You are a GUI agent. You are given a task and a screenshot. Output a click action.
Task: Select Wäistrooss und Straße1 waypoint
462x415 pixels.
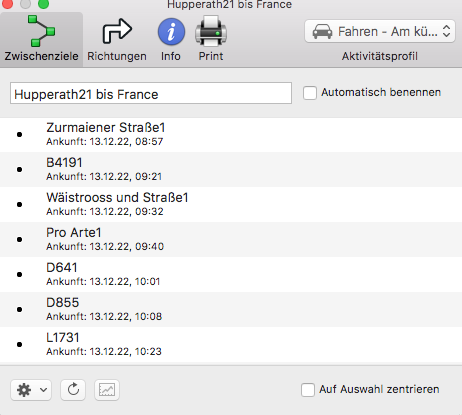[x=231, y=205]
